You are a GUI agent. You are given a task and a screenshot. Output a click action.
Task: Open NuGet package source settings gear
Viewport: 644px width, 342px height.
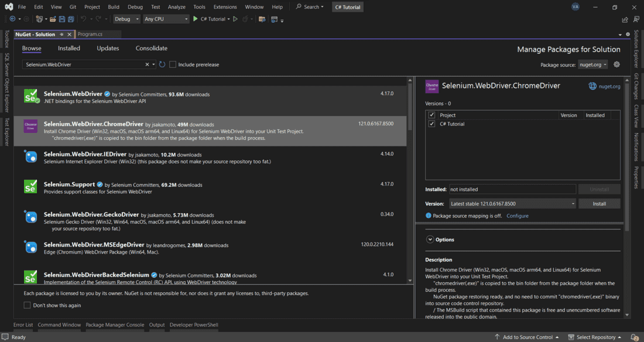[616, 64]
